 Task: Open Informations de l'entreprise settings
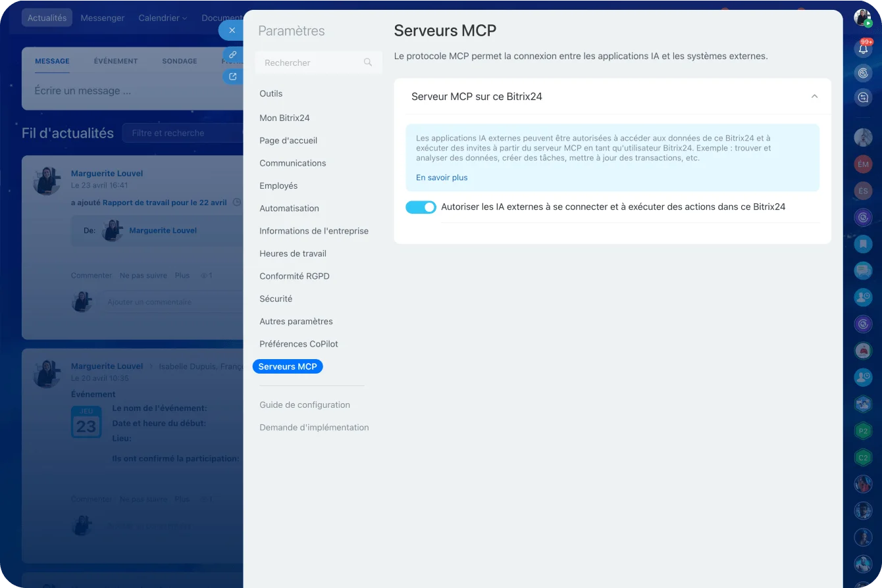314,231
